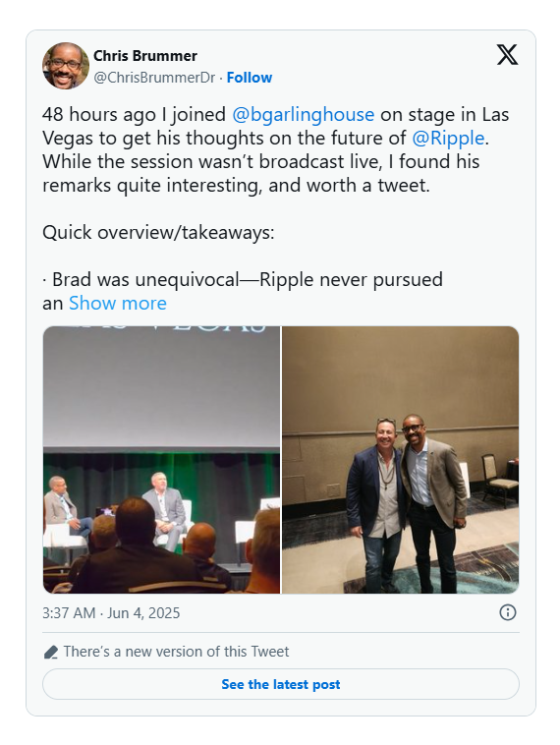The width and height of the screenshot is (560, 745).
Task: Open the @ChrisBrummerDr handle
Action: coord(154,78)
